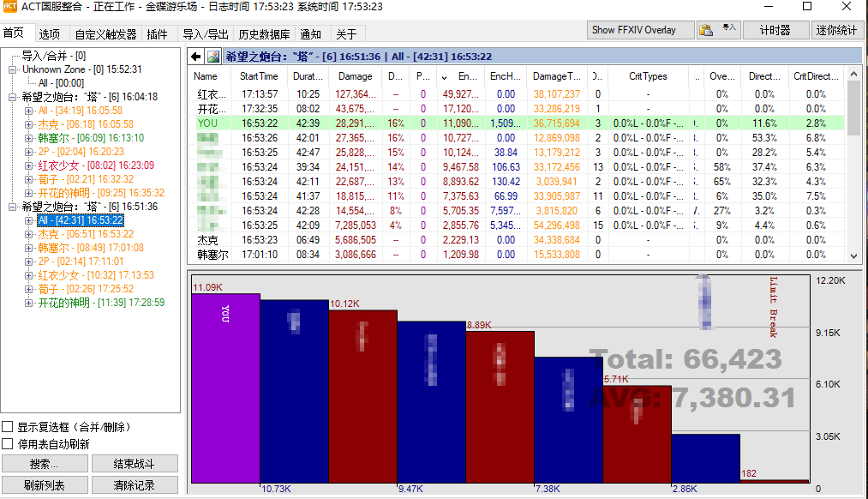Select 红衣... row at 17:13:57

coord(518,94)
